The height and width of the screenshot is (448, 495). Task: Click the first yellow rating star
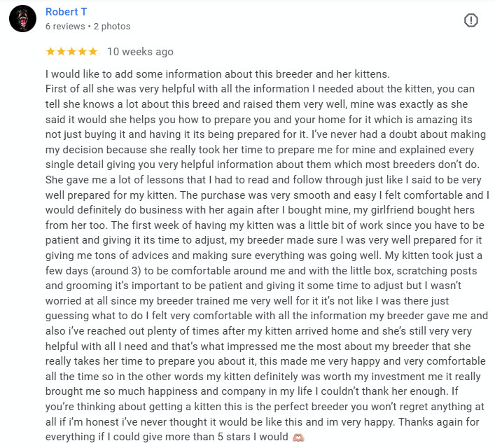pyautogui.click(x=50, y=52)
